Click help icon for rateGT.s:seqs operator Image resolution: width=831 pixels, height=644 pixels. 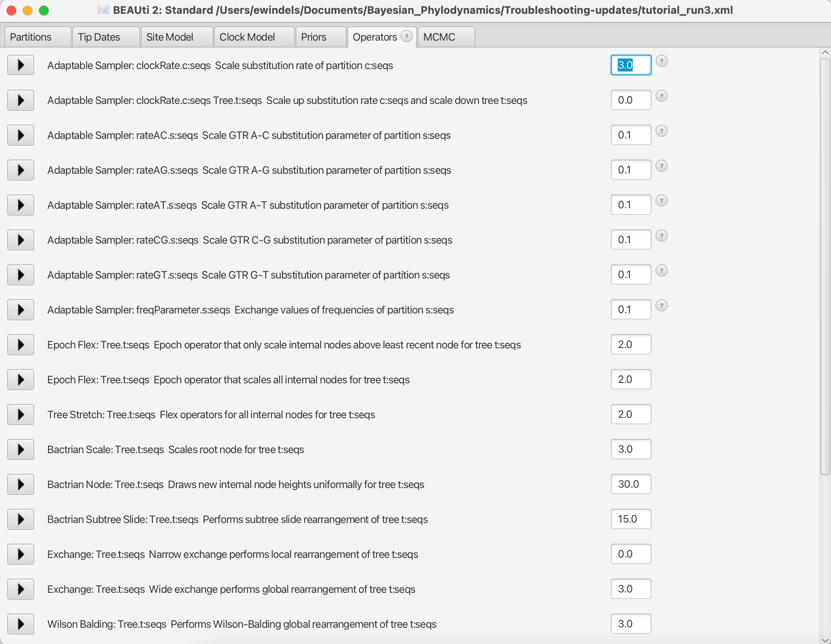[661, 271]
